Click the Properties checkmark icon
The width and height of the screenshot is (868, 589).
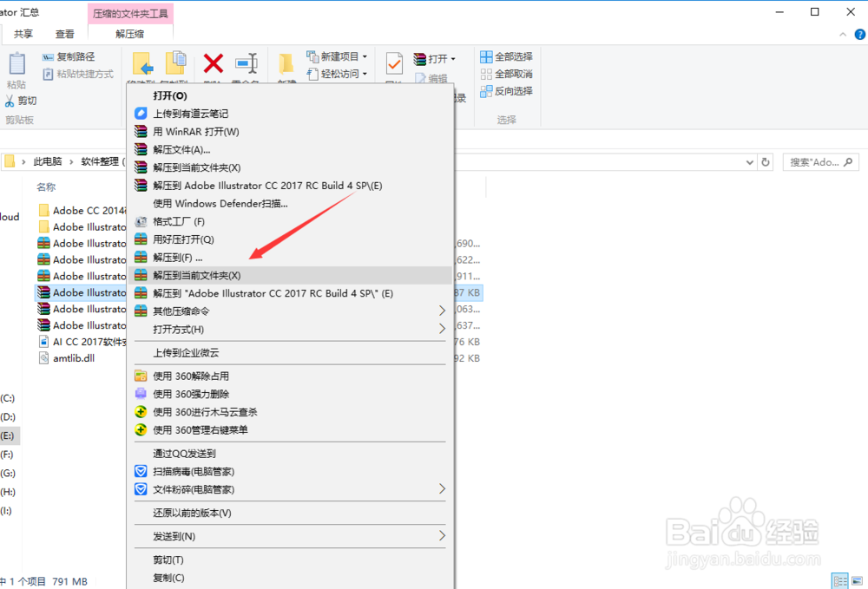[x=394, y=64]
